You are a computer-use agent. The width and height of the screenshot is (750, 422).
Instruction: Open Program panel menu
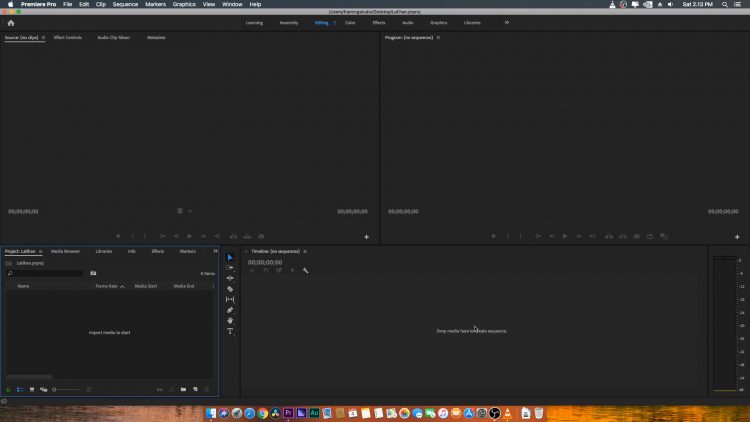(438, 37)
